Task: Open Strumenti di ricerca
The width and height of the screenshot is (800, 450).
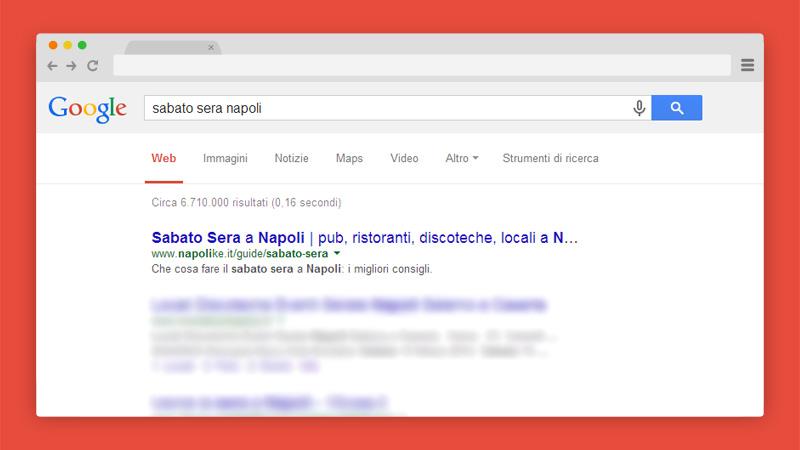Action: tap(551, 158)
